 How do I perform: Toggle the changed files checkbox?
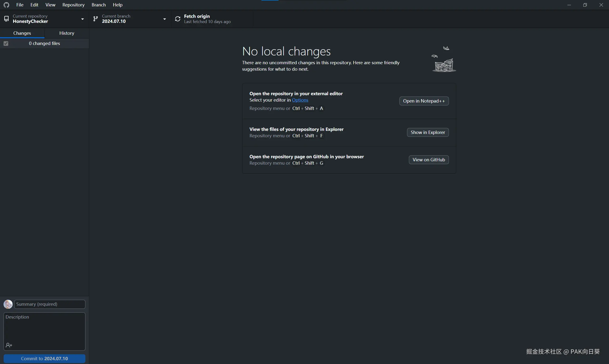click(x=6, y=43)
